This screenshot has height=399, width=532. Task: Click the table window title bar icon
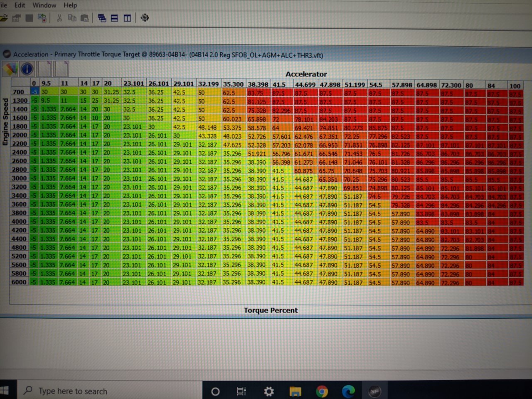6,54
